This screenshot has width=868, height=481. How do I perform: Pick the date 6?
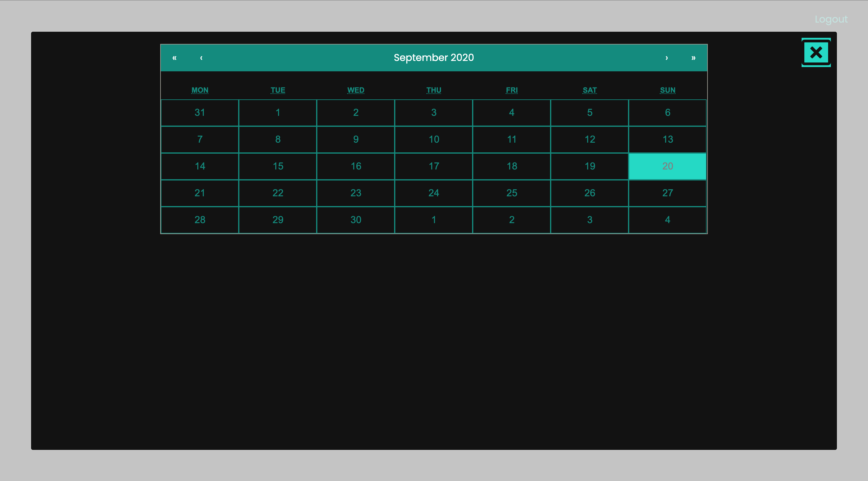[668, 113]
